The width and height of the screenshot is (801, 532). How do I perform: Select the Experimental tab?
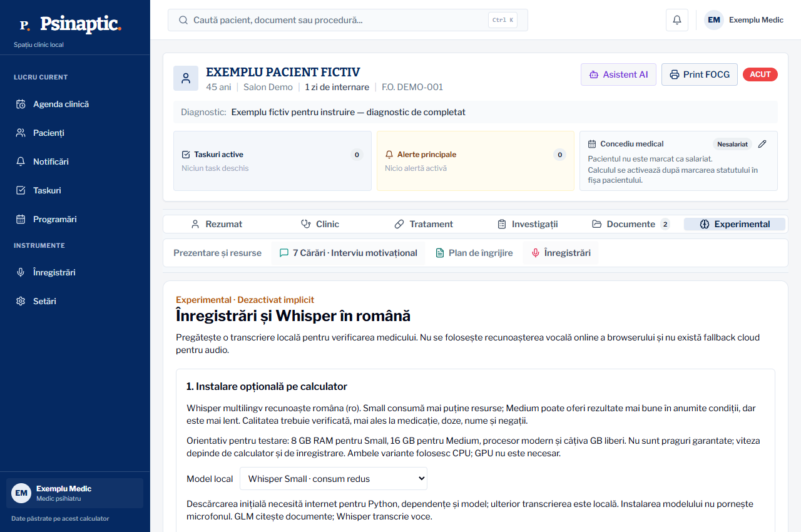point(735,224)
